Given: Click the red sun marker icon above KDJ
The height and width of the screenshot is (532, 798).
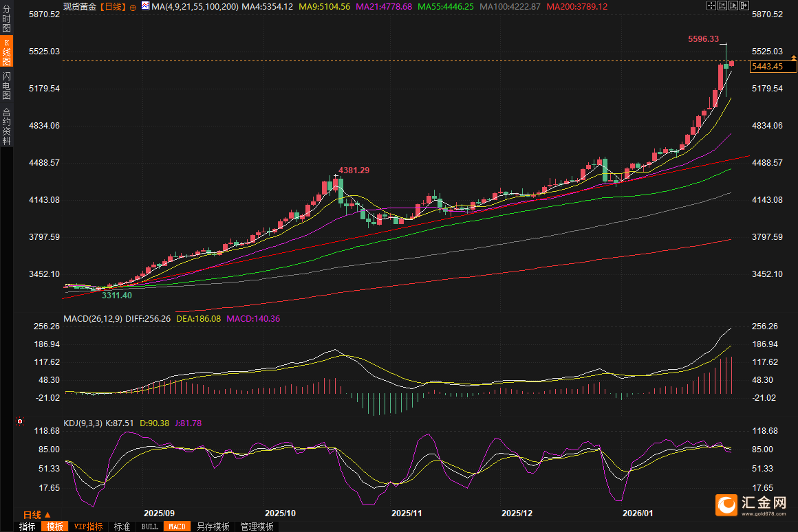Looking at the screenshot, I should (x=19, y=421).
